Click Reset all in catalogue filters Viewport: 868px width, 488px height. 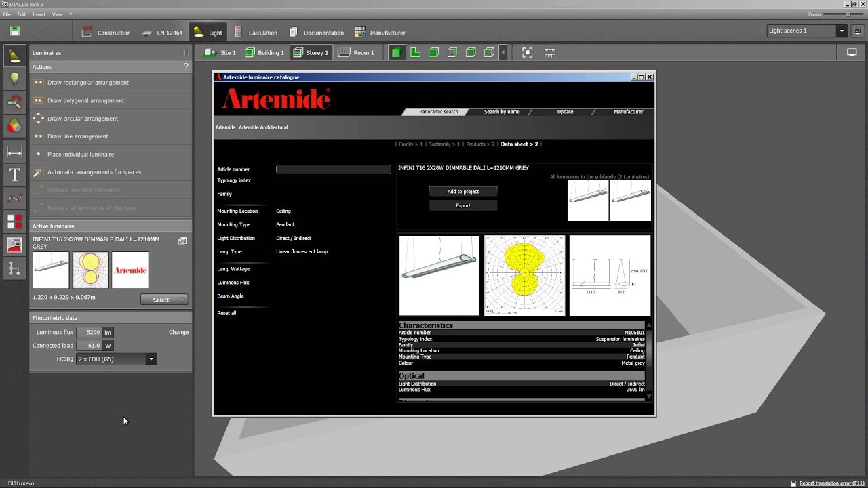coord(226,313)
